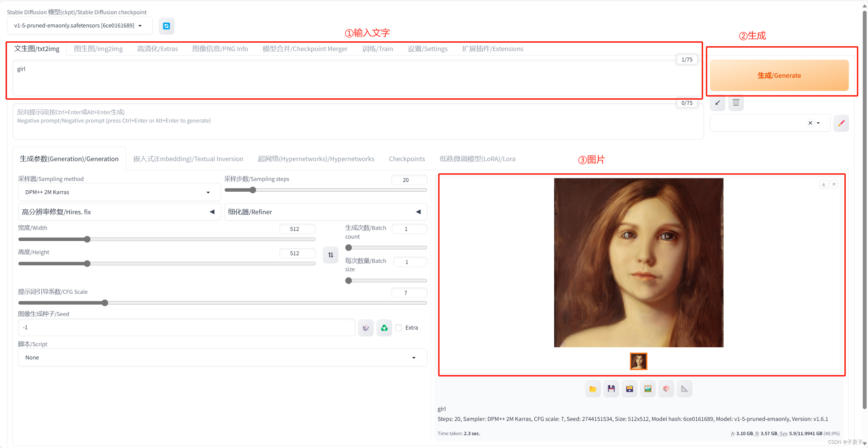Clear the prompt with trash button
The image size is (868, 448).
click(735, 103)
